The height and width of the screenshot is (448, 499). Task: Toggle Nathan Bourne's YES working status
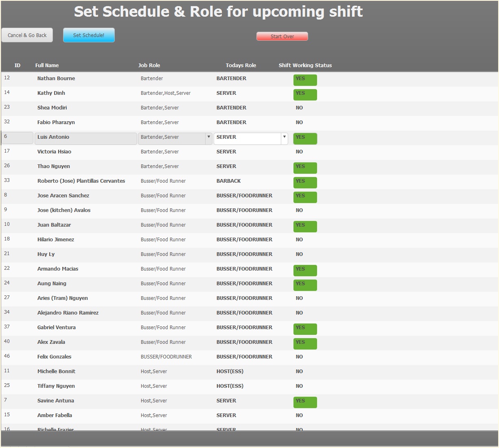[305, 80]
